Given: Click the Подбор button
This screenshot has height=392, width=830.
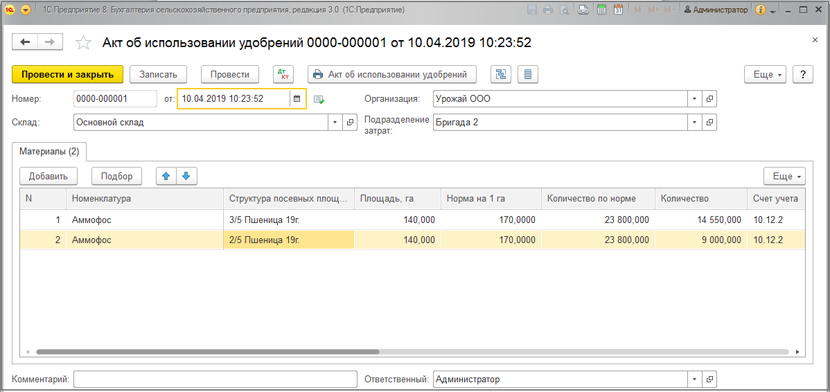Looking at the screenshot, I should (116, 176).
